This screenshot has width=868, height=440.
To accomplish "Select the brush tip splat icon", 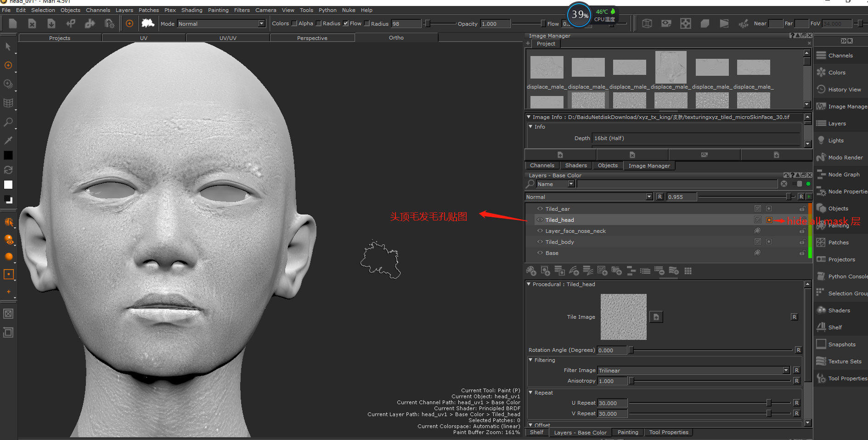I will coord(147,23).
